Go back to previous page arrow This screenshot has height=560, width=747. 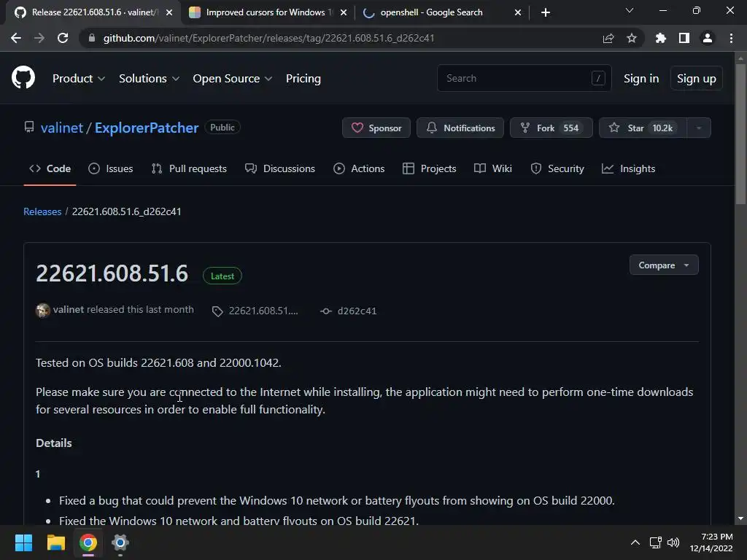pyautogui.click(x=16, y=38)
